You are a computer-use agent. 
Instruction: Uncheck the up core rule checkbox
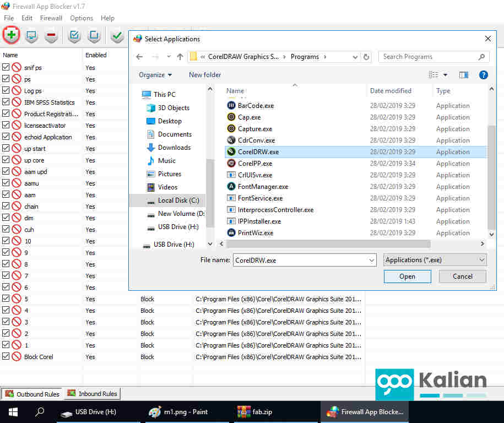(6, 160)
